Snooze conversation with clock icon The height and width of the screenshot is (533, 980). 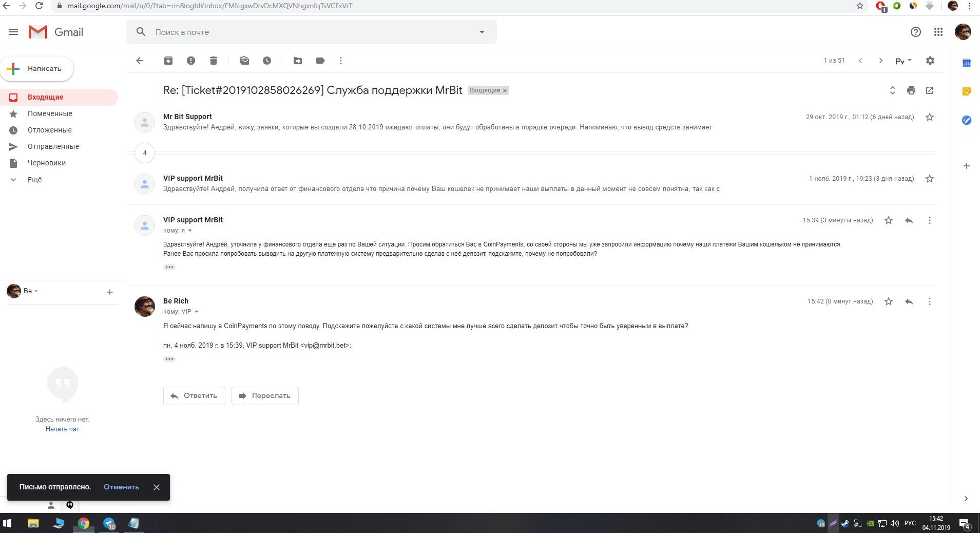coord(267,61)
